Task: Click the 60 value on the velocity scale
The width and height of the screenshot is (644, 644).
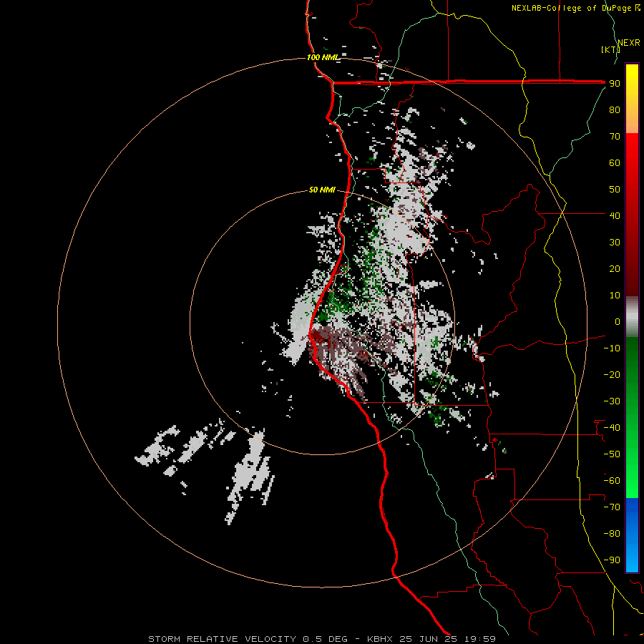Action: [615, 163]
